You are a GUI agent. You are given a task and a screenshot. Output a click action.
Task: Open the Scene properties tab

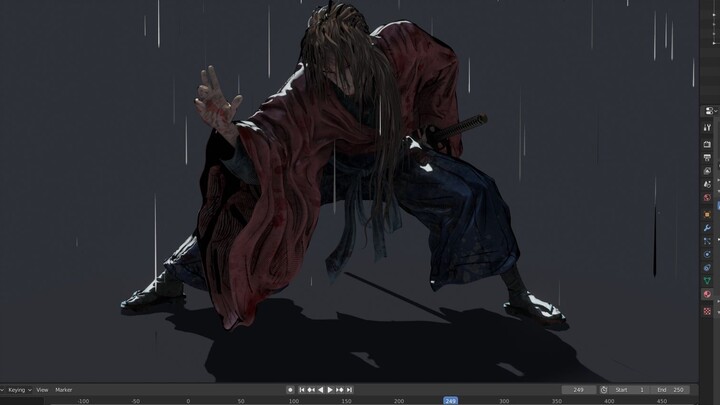(x=707, y=184)
